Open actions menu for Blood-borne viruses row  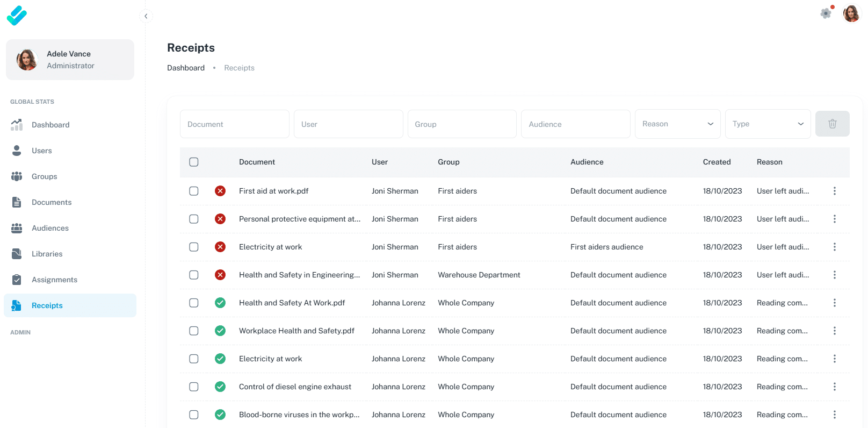click(x=835, y=415)
